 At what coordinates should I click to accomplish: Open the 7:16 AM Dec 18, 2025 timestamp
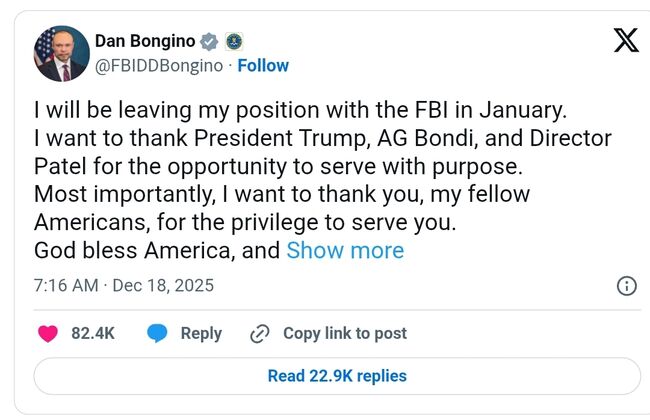click(x=124, y=286)
